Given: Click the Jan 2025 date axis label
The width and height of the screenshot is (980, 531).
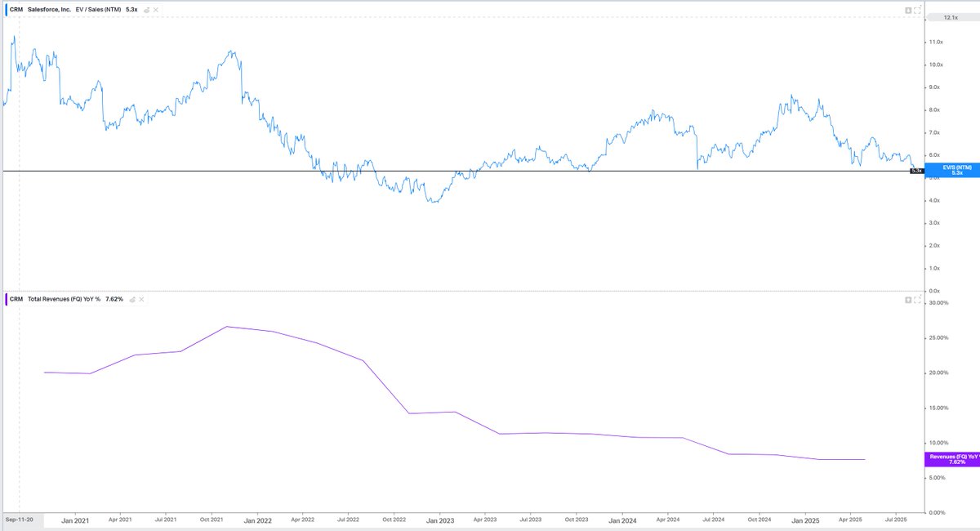Looking at the screenshot, I should pos(806,519).
